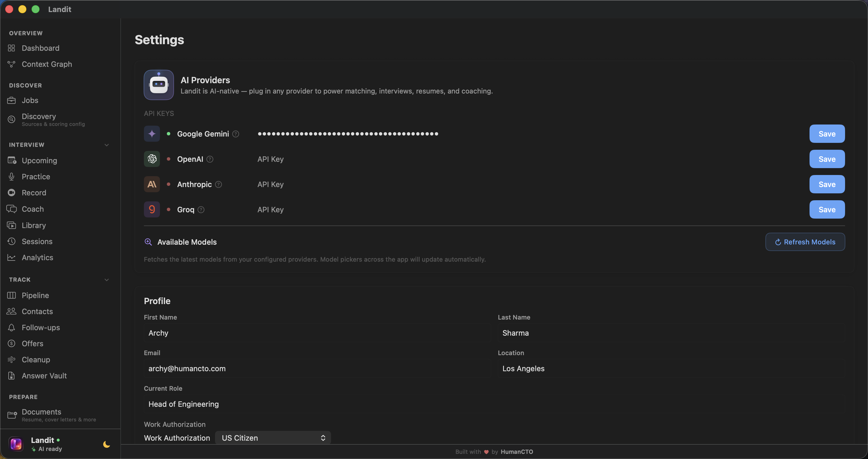Open Analytics from the sidebar
This screenshot has height=459, width=868.
[x=37, y=257]
